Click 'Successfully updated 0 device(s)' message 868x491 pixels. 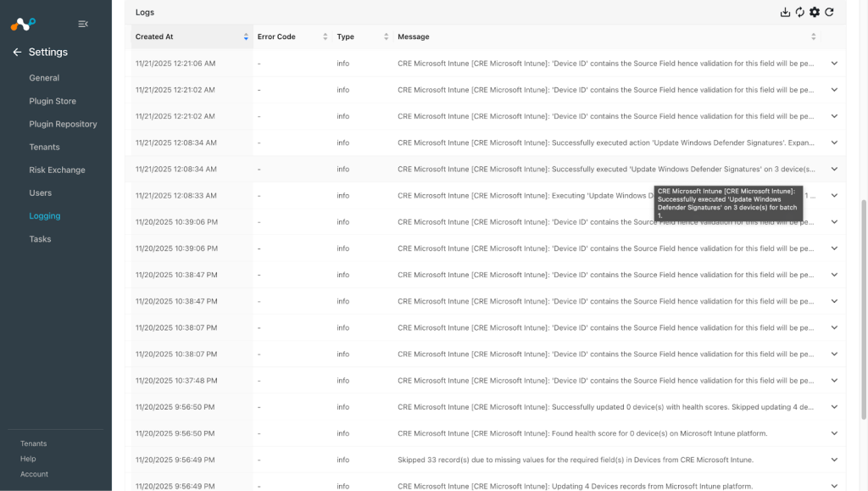(605, 407)
